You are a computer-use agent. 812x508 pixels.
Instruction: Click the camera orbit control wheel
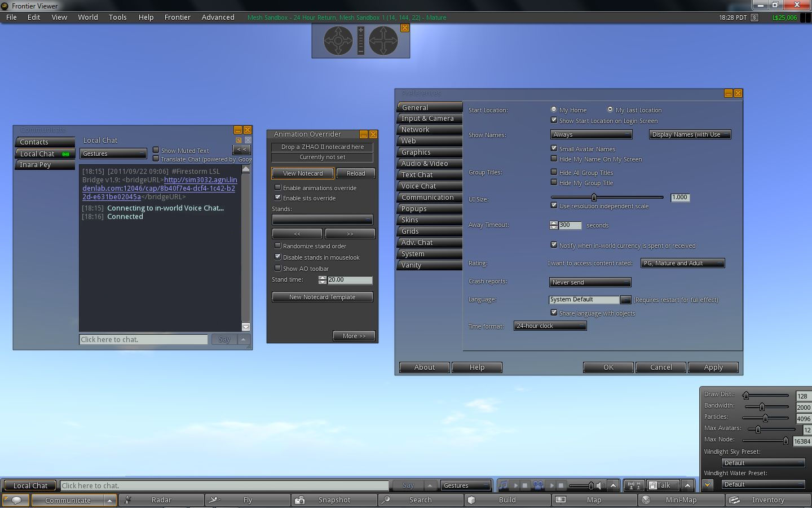coord(338,41)
